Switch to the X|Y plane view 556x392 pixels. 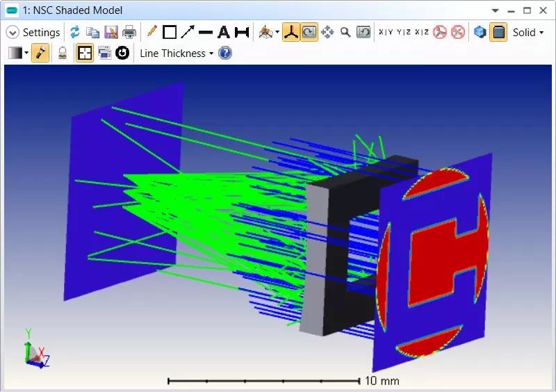[x=385, y=33]
